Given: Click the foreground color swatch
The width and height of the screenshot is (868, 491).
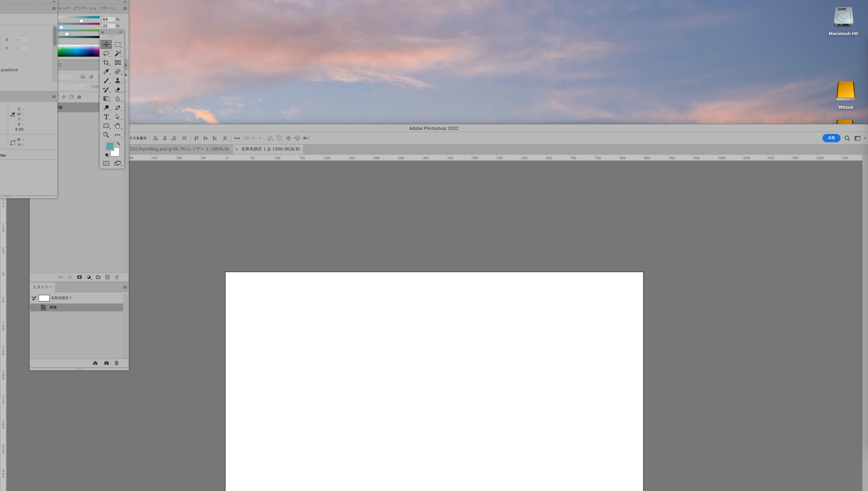Looking at the screenshot, I should click(x=109, y=146).
